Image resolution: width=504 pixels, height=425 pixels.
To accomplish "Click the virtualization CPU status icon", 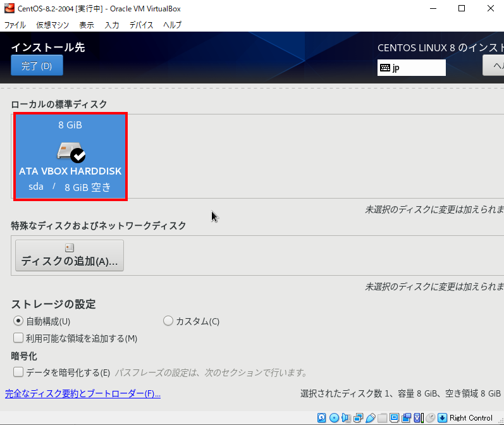I will click(x=418, y=417).
